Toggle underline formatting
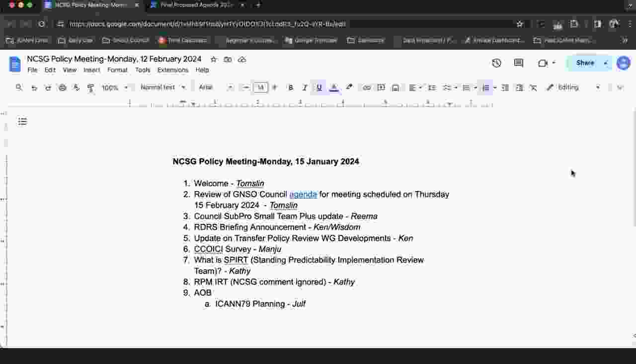Viewport: 636px width, 364px height. click(319, 87)
